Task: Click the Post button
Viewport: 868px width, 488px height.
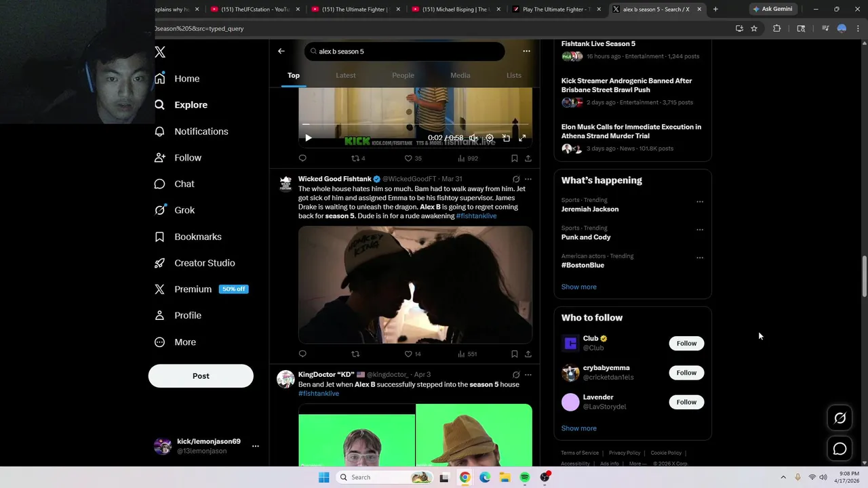Action: [x=201, y=376]
